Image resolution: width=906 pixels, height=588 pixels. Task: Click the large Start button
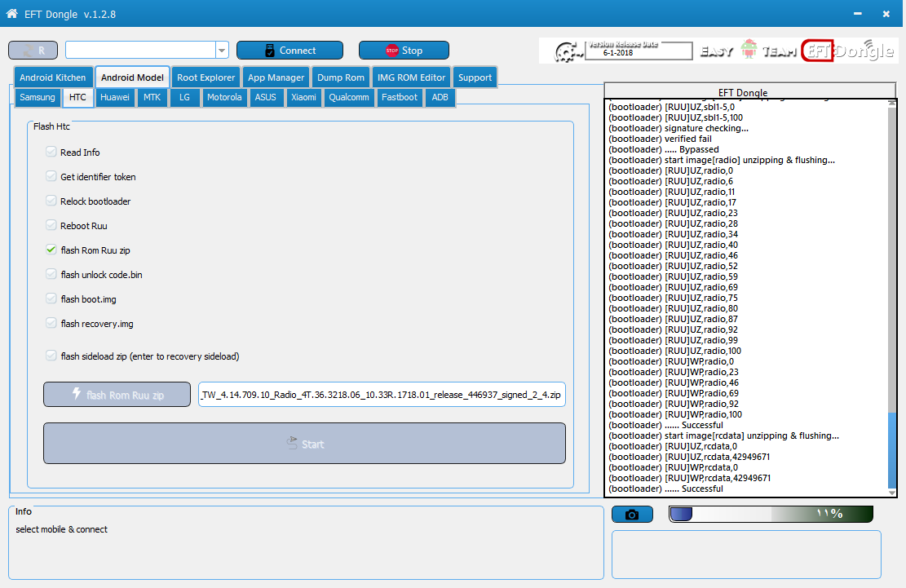(x=304, y=443)
